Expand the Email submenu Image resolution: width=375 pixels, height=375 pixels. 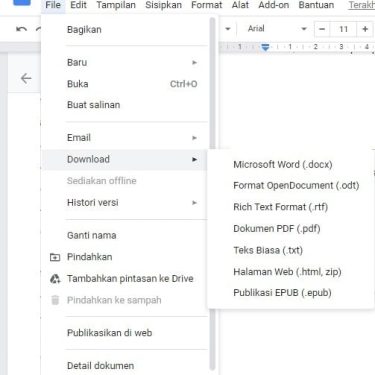(x=125, y=138)
